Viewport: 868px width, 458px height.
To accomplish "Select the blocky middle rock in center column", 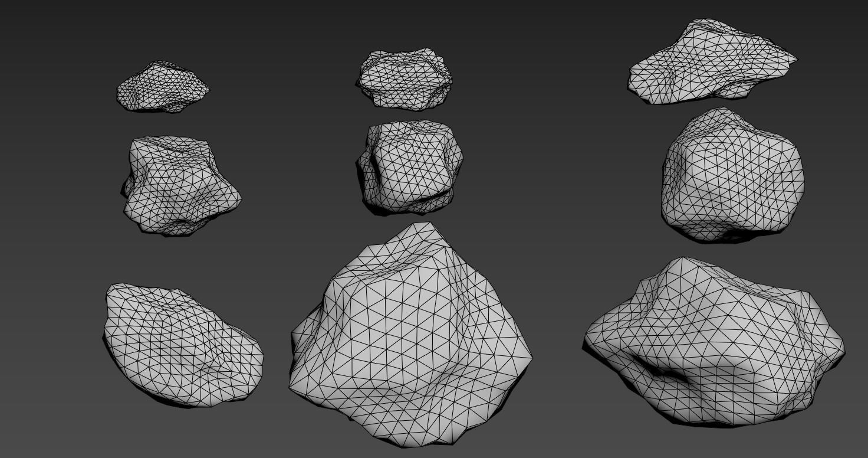I will pyautogui.click(x=409, y=168).
